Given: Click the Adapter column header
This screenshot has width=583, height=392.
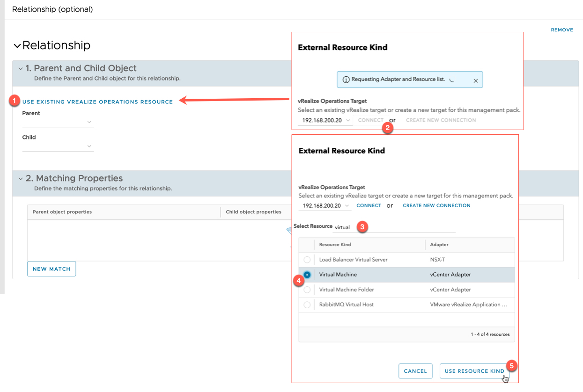Looking at the screenshot, I should [439, 245].
